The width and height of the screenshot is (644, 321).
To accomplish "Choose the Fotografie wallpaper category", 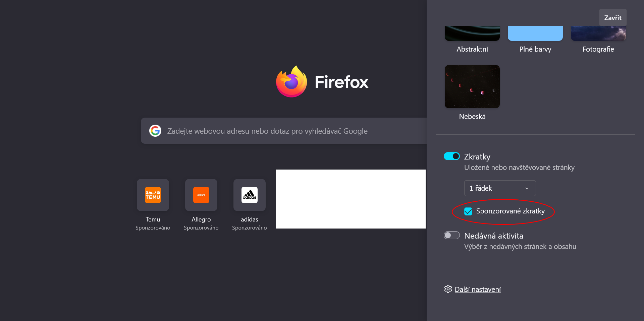I will [598, 34].
